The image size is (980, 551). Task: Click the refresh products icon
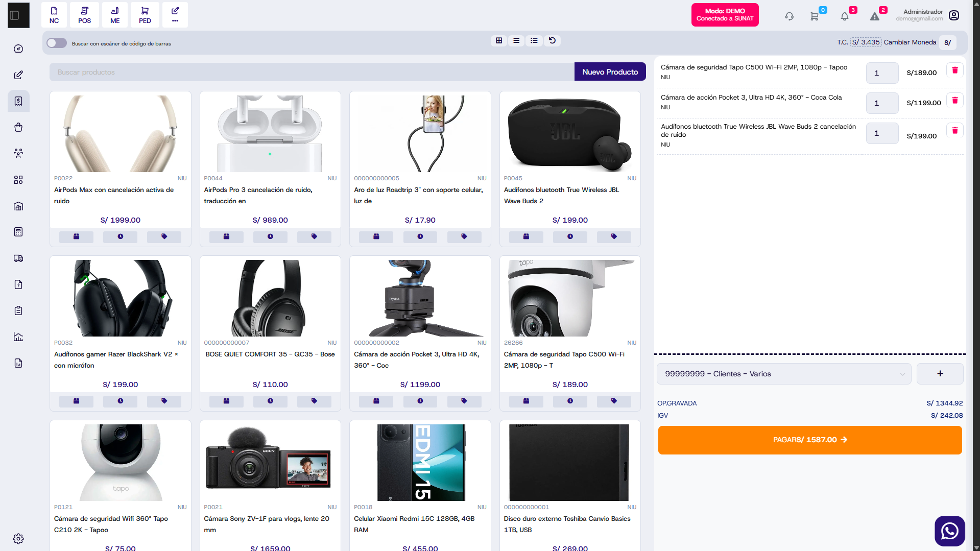[x=552, y=40]
